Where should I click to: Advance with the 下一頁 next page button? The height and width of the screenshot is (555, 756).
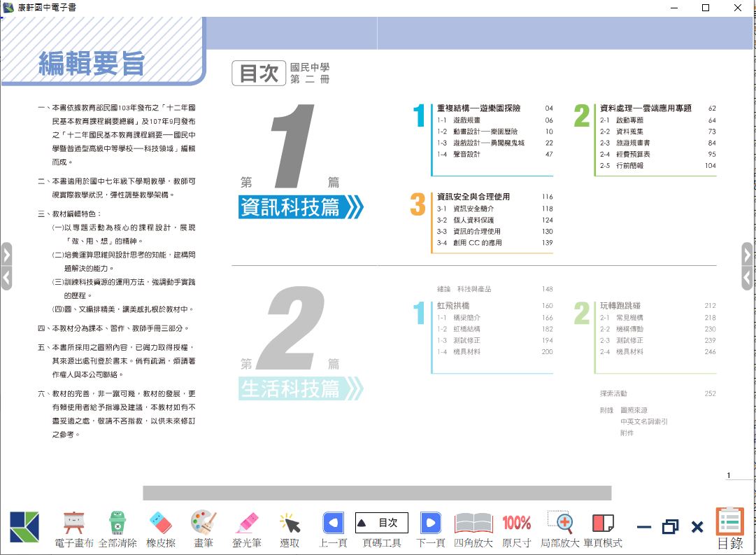pos(430,523)
